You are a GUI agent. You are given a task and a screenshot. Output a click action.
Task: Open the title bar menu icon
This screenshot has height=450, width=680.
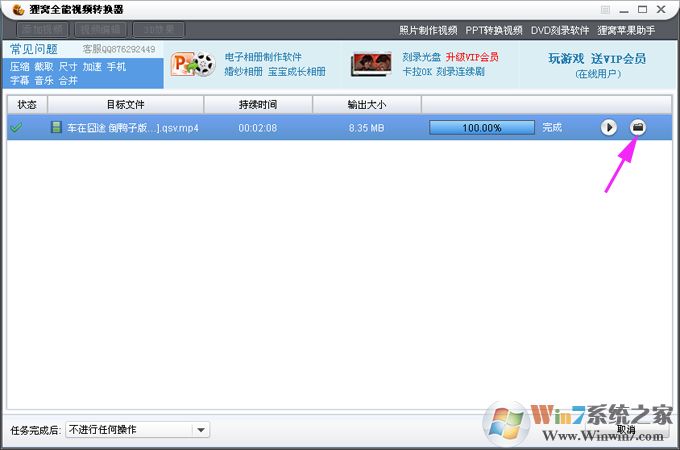click(x=605, y=10)
